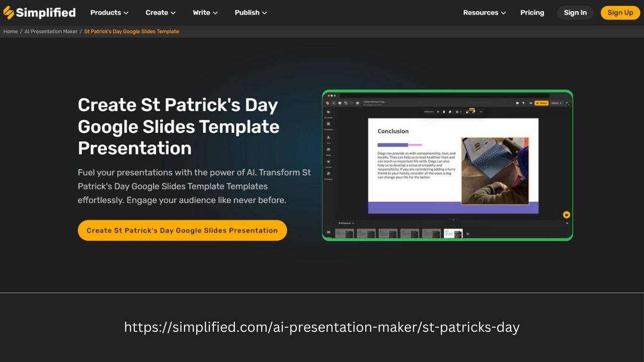The width and height of the screenshot is (644, 362).
Task: Expand the Products dropdown in the navbar
Action: tap(109, 13)
